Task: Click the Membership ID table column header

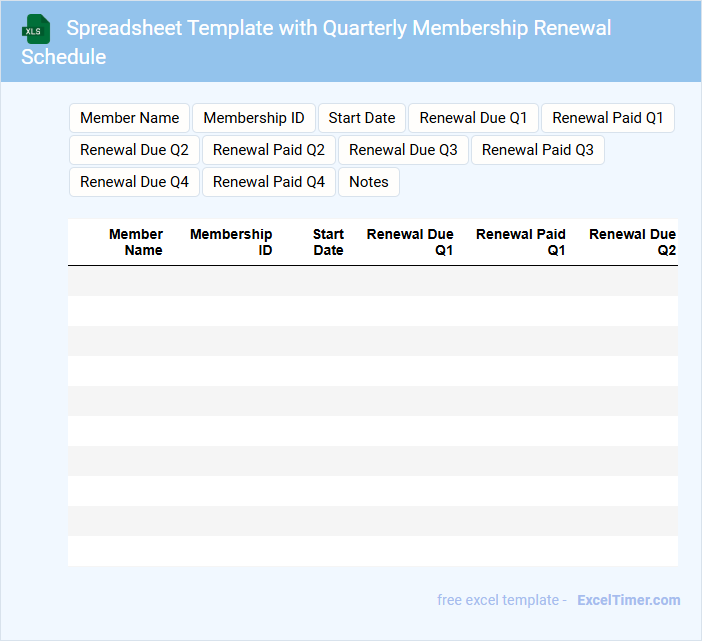Action: [x=231, y=242]
